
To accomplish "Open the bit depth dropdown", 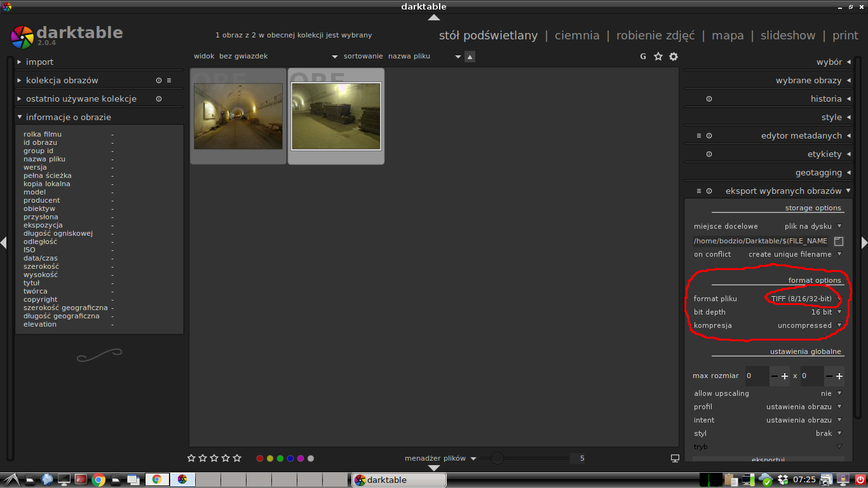I will 825,312.
